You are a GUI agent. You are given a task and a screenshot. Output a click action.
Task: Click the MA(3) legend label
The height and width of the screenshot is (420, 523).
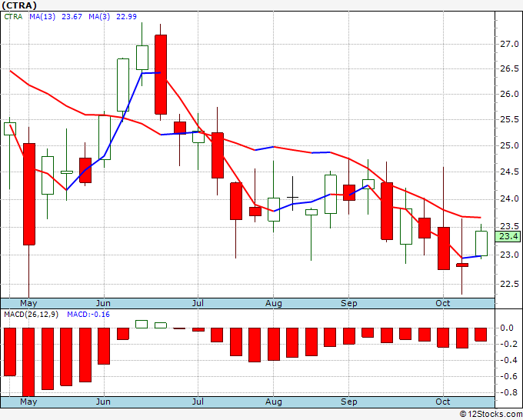pyautogui.click(x=99, y=16)
